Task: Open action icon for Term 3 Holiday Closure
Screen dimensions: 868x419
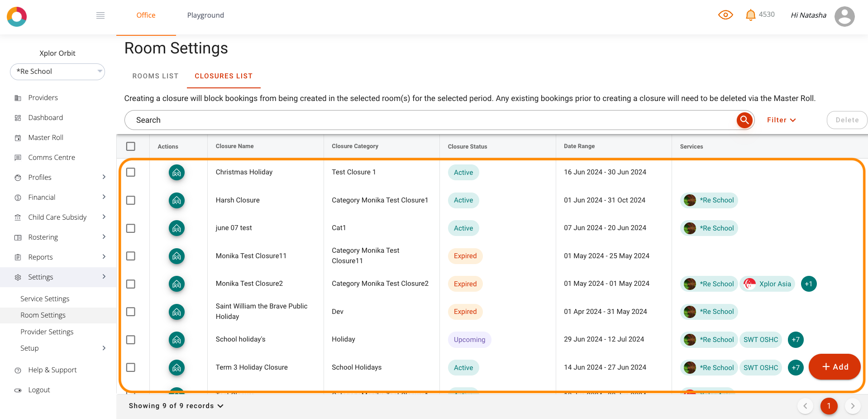Action: (x=176, y=367)
